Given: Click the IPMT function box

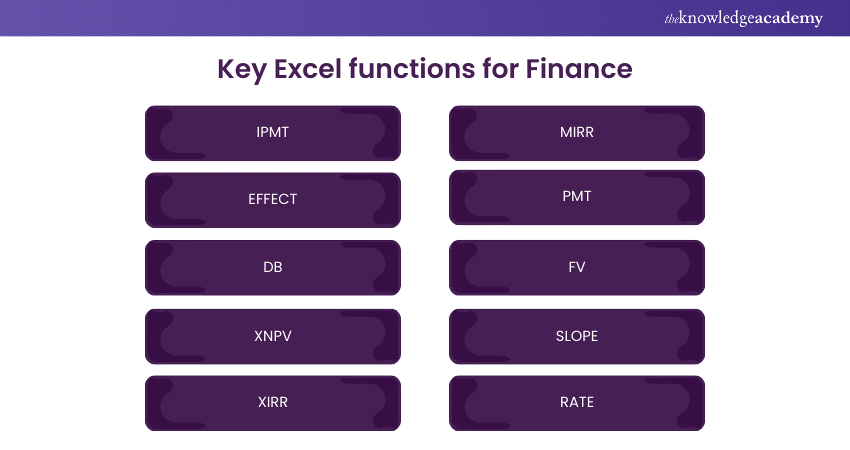Looking at the screenshot, I should [x=273, y=132].
